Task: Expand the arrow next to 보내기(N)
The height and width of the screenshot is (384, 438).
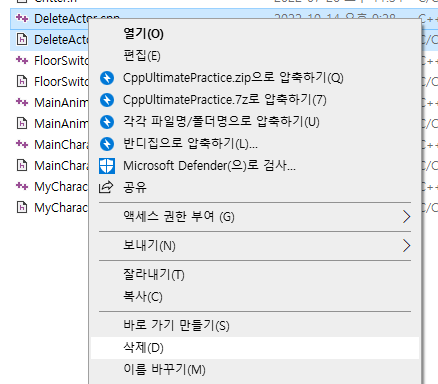Action: [406, 246]
